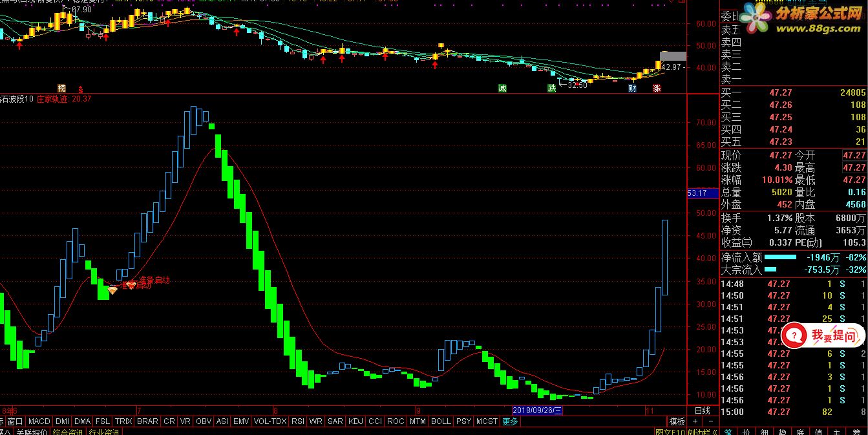Click the green 减 marker icon
868x435 pixels.
[x=502, y=88]
